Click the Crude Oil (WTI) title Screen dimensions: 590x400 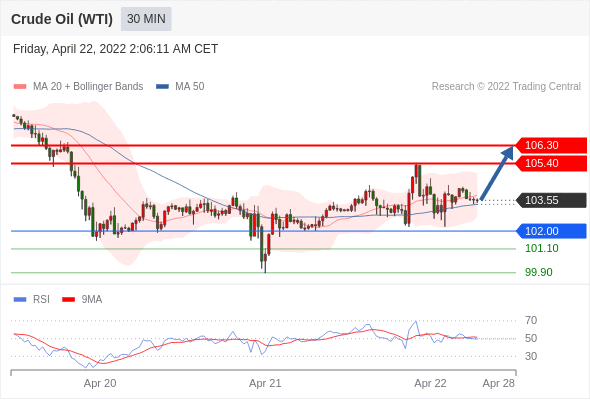pyautogui.click(x=62, y=19)
